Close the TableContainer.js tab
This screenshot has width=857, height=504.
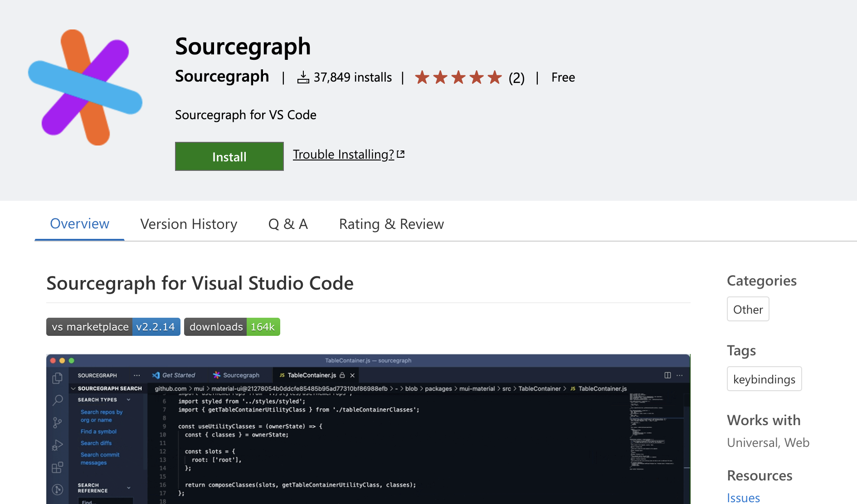[x=352, y=375]
